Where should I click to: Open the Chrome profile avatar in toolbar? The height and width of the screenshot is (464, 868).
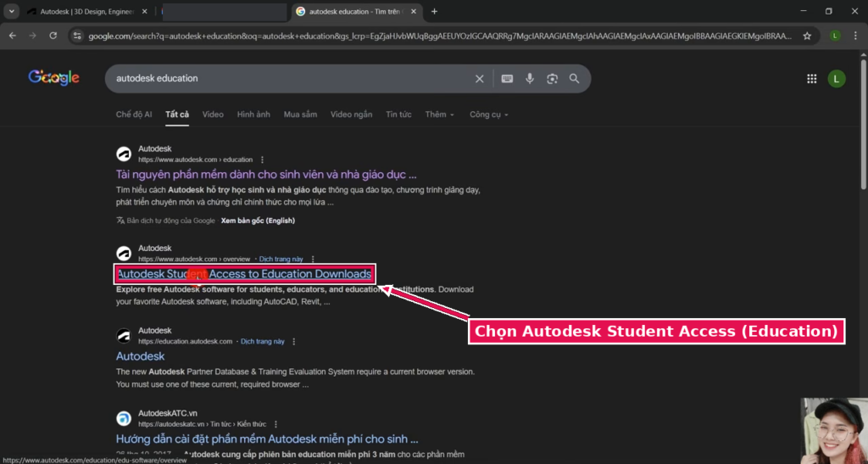[x=835, y=36]
